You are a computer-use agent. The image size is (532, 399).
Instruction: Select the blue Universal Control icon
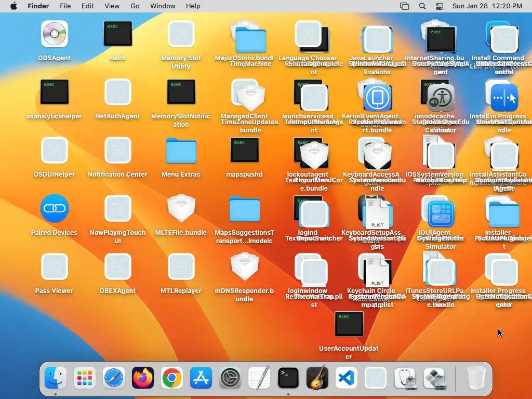pyautogui.click(x=504, y=98)
